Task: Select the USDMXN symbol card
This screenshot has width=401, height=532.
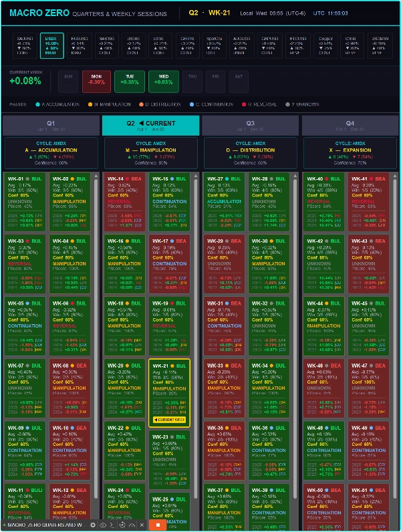Action: pyautogui.click(x=380, y=46)
